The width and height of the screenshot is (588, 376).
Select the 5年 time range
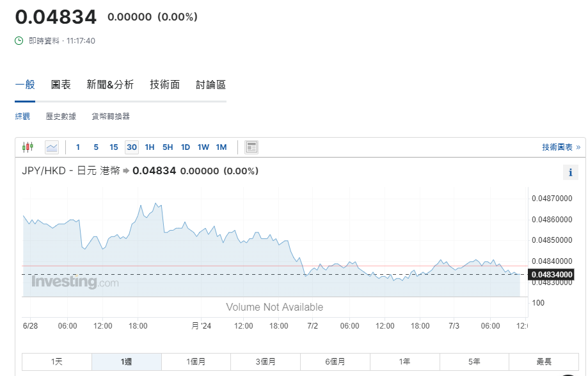point(474,362)
